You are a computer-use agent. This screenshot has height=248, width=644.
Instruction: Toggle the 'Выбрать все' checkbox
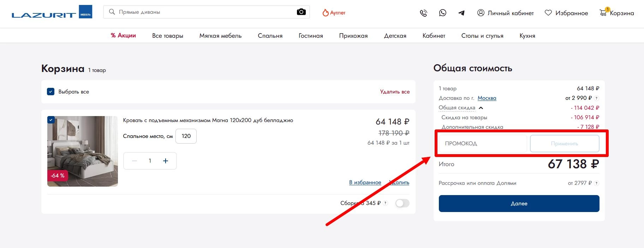pyautogui.click(x=51, y=92)
